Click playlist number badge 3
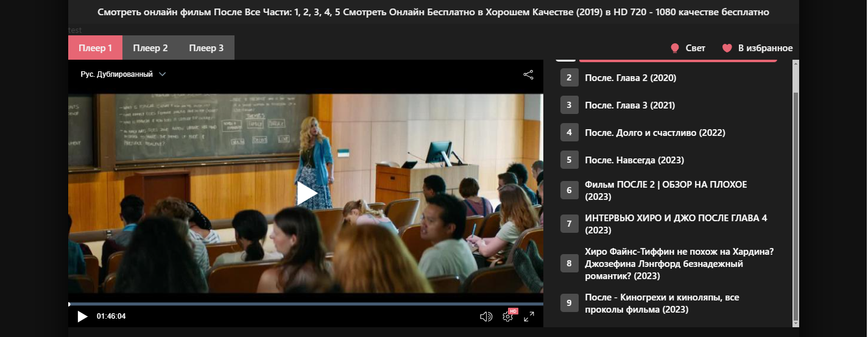868x337 pixels. point(569,105)
